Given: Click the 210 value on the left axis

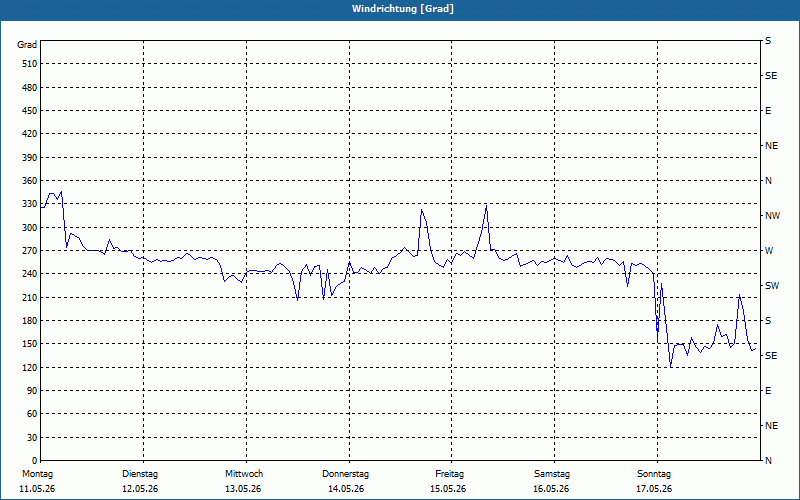Looking at the screenshot, I should tap(30, 297).
